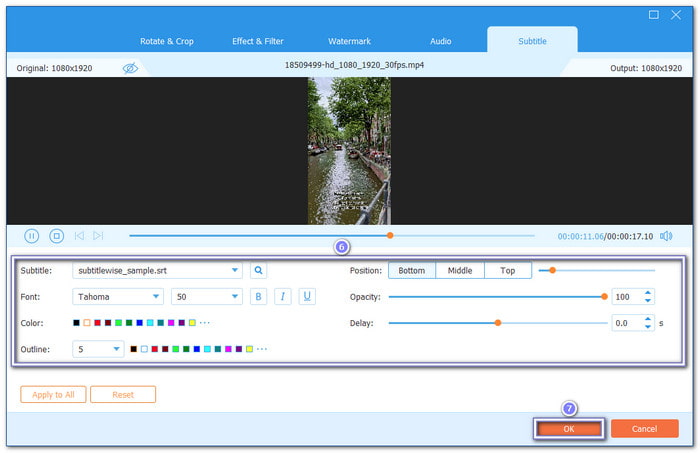Open the Rotate & Crop tab

(167, 41)
